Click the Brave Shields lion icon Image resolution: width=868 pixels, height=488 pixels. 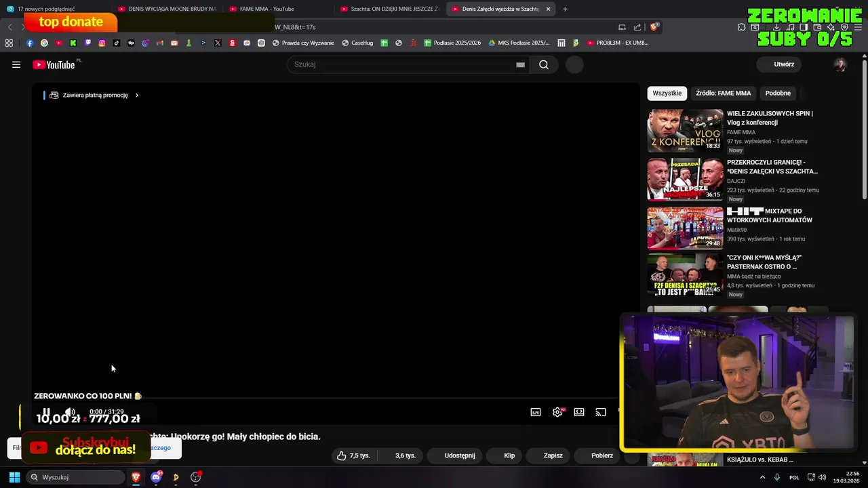click(x=654, y=27)
